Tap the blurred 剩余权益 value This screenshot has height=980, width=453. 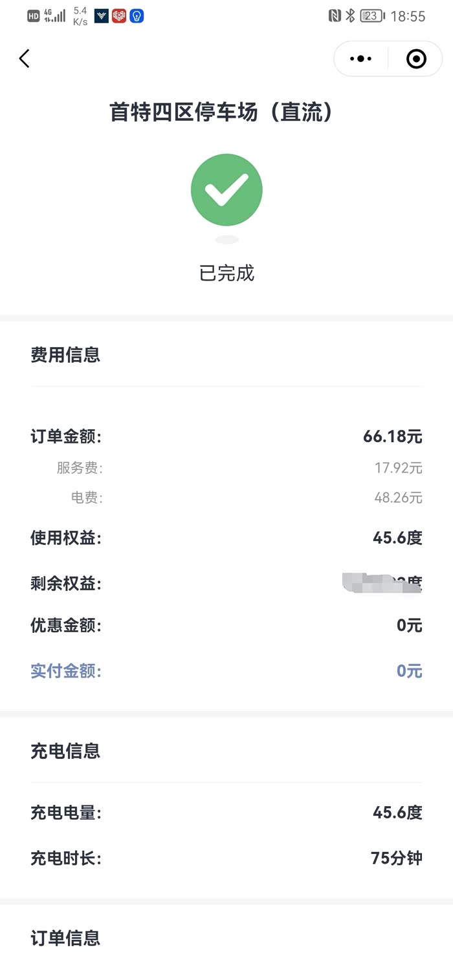tap(382, 583)
